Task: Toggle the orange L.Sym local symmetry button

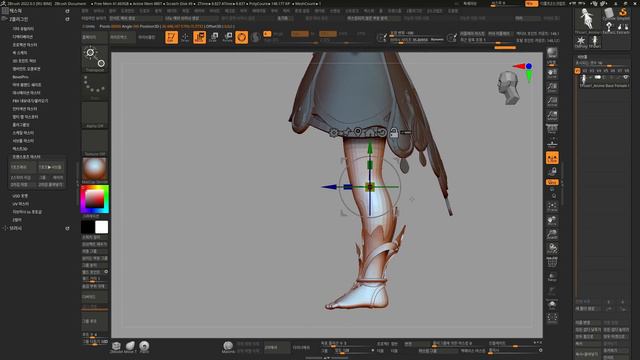Action: click(552, 158)
